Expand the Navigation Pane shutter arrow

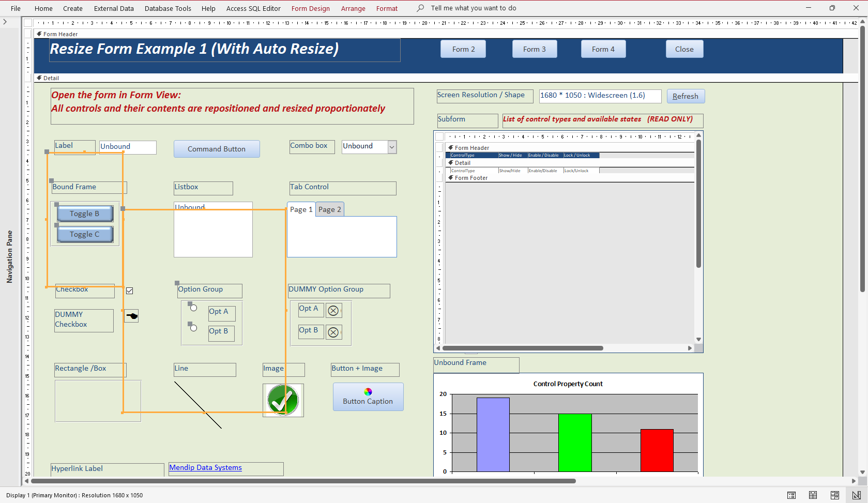click(5, 22)
